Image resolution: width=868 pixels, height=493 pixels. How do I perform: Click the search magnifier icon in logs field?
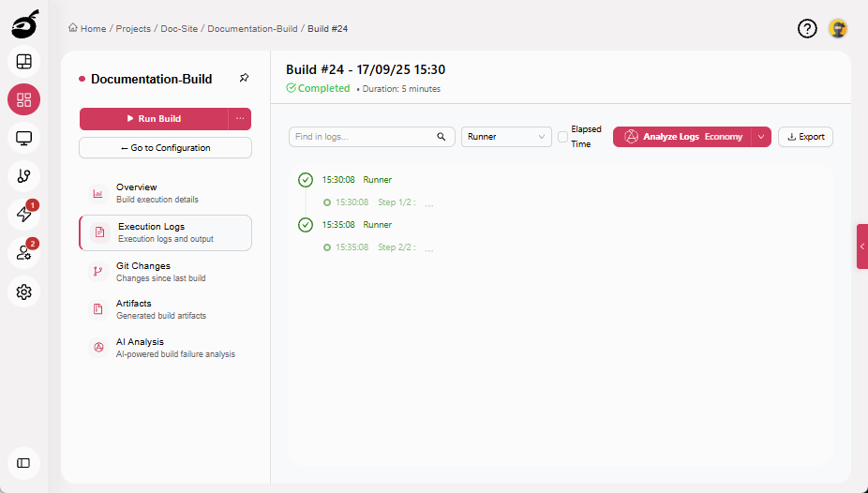tap(441, 137)
